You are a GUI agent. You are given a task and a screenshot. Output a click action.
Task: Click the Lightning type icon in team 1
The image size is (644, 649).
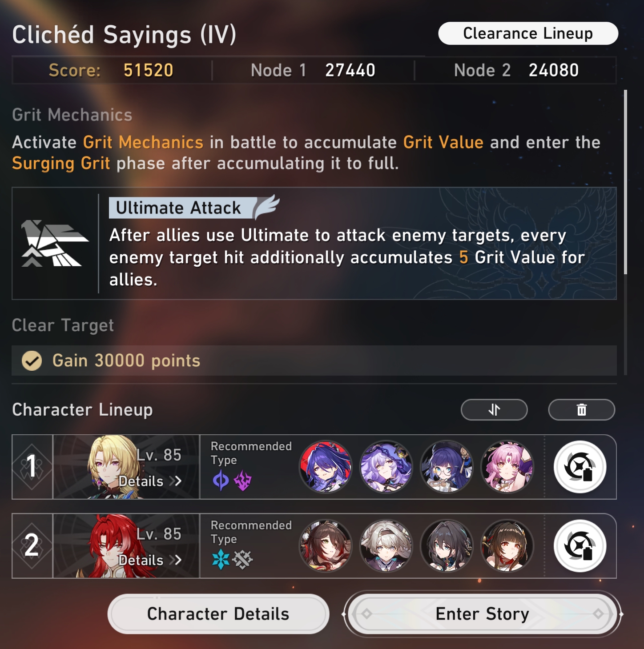click(x=243, y=481)
